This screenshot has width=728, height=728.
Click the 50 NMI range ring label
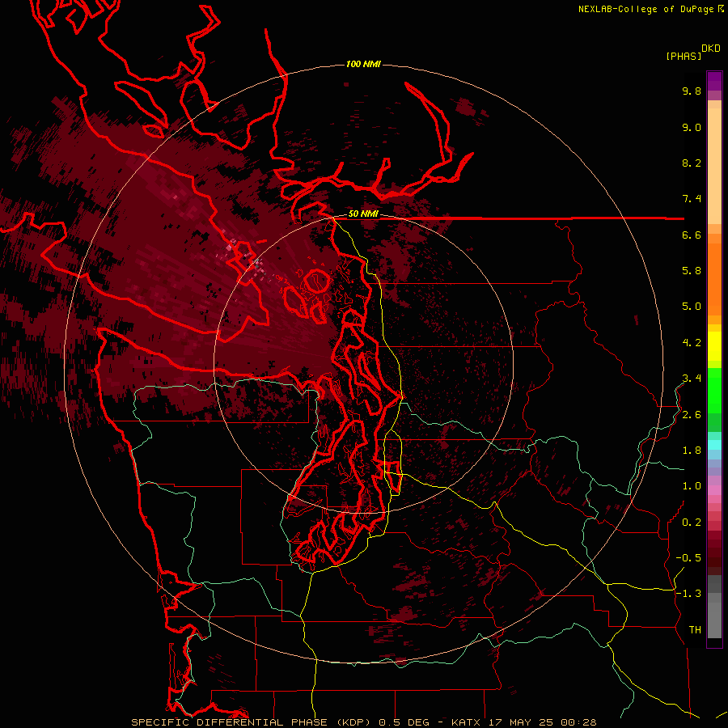[x=363, y=214]
